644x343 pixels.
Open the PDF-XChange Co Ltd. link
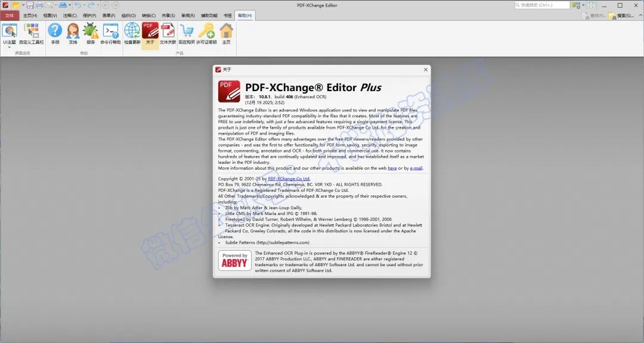click(289, 179)
